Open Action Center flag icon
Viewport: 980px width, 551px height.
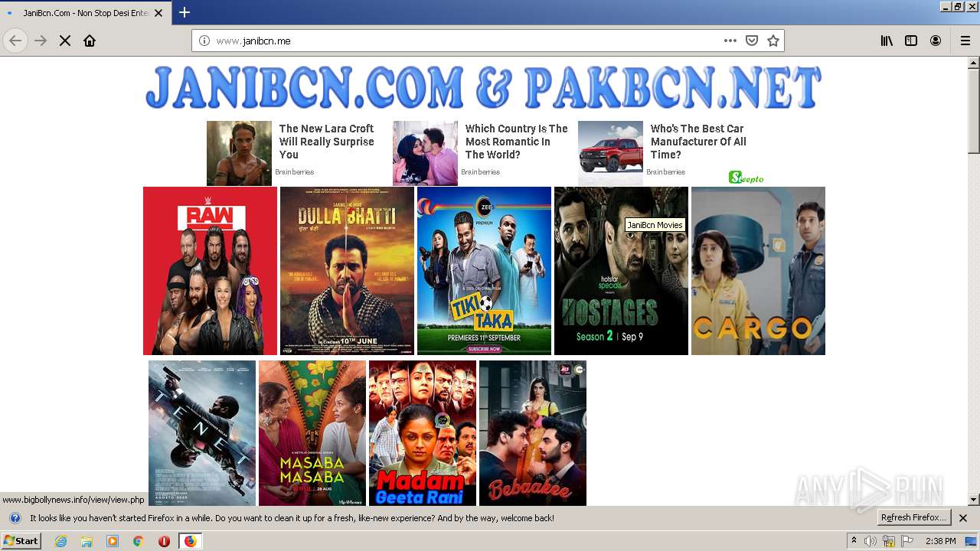[x=907, y=541]
